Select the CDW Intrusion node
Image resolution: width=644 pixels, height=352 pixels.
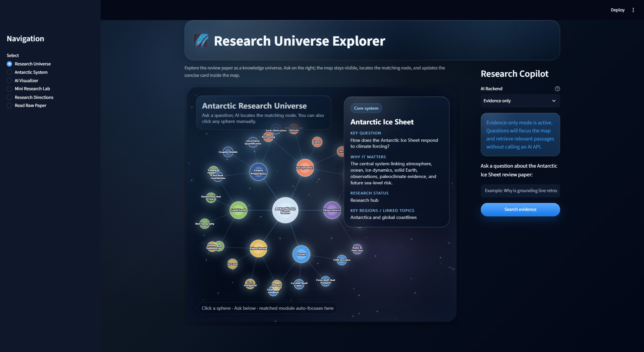point(341,260)
